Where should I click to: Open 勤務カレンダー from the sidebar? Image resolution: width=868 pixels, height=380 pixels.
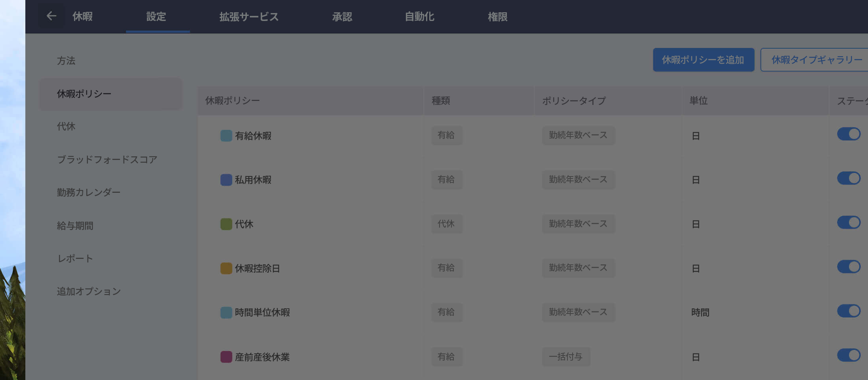(x=89, y=192)
